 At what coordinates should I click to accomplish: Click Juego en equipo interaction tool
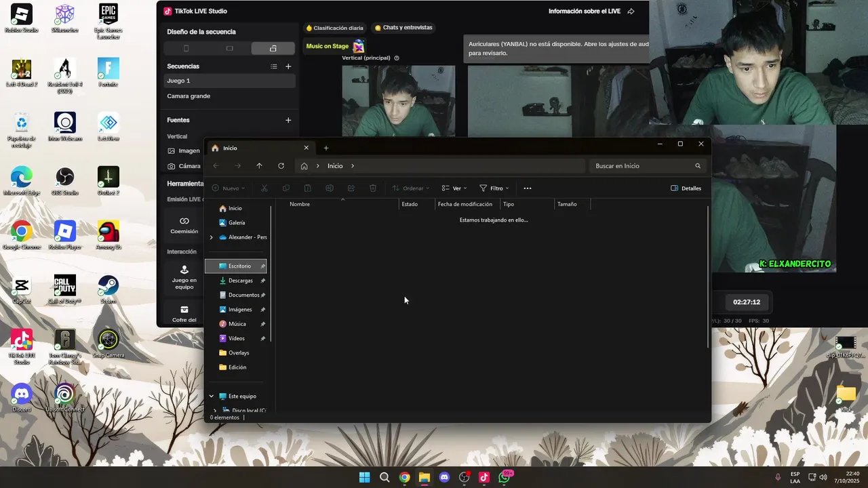pos(184,277)
